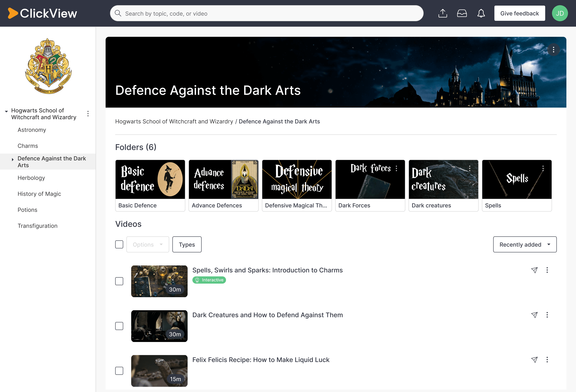Open banner three-dot options menu
The width and height of the screenshot is (576, 392).
coord(553,50)
